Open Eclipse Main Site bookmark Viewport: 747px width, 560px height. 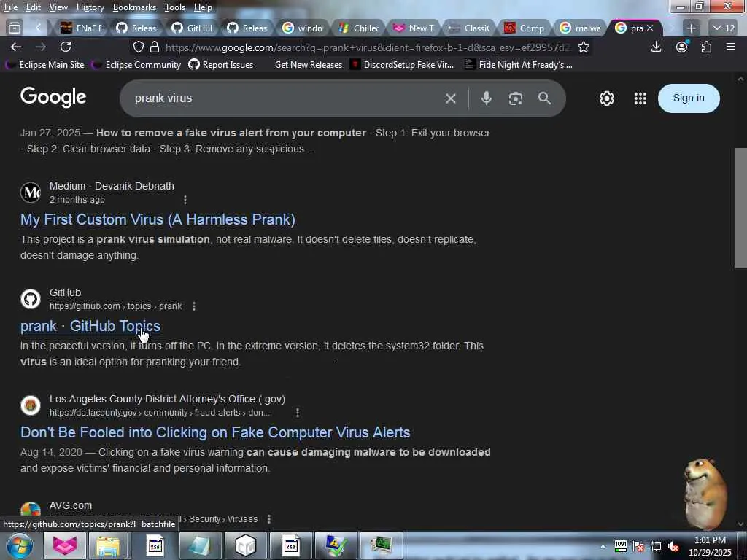click(x=44, y=65)
